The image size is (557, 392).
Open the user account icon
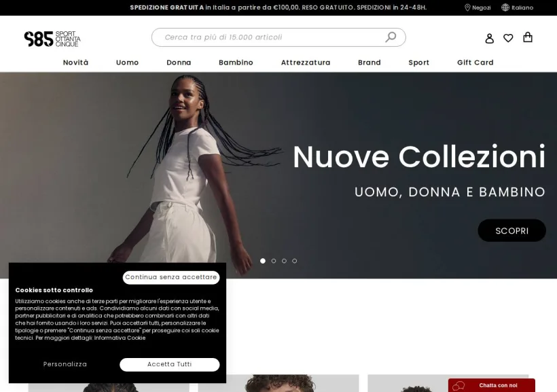pos(490,38)
